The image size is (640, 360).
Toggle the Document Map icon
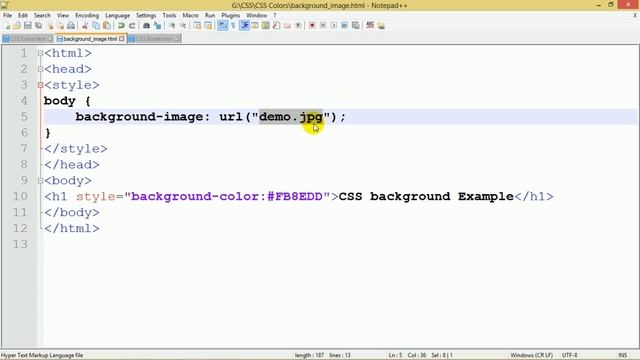coord(266,26)
